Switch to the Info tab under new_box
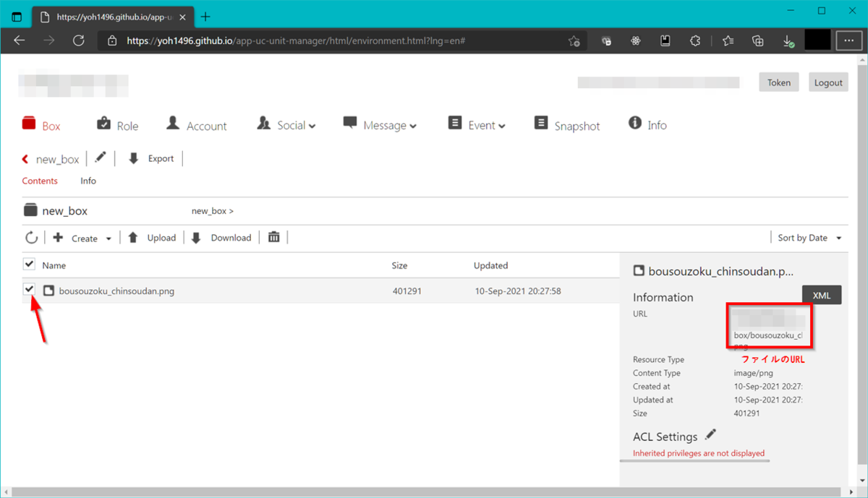Viewport: 868px width, 498px height. tap(88, 181)
